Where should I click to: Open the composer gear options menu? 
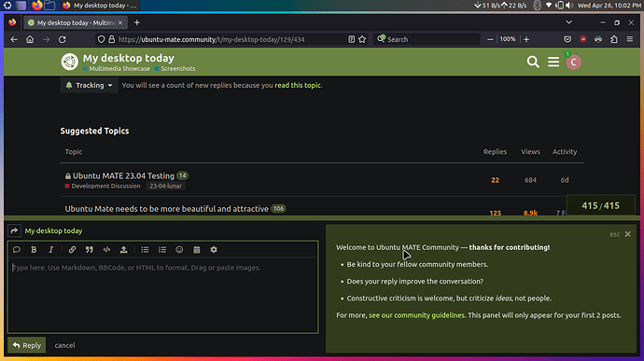pyautogui.click(x=214, y=250)
